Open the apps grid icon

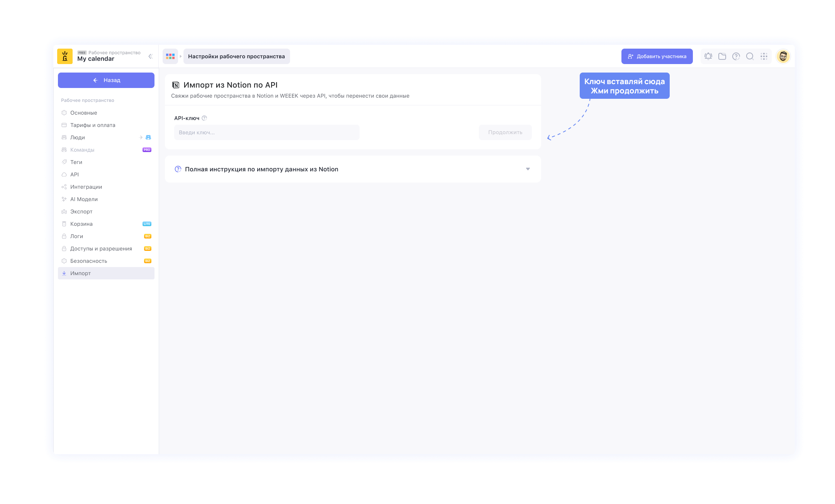click(x=764, y=56)
